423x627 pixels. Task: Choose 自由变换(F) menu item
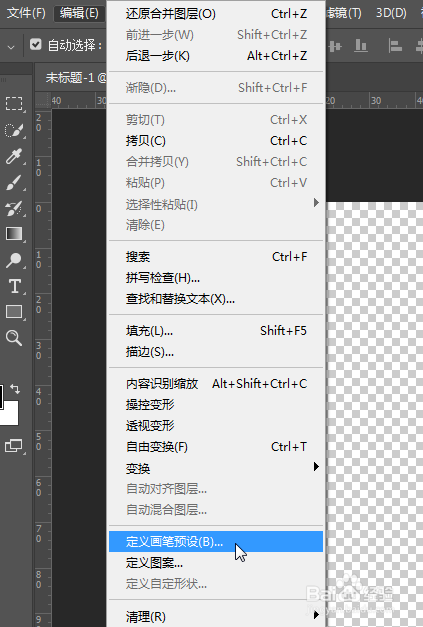[216, 447]
